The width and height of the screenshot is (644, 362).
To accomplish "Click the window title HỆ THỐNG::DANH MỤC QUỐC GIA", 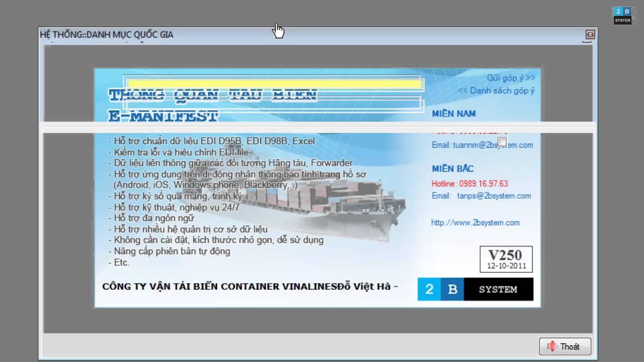I will coord(106,35).
